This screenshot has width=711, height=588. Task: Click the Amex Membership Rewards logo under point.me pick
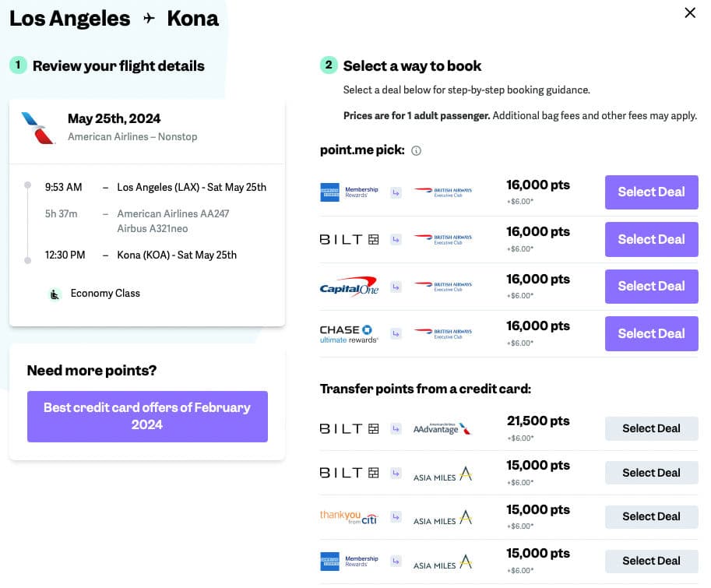[x=349, y=192]
